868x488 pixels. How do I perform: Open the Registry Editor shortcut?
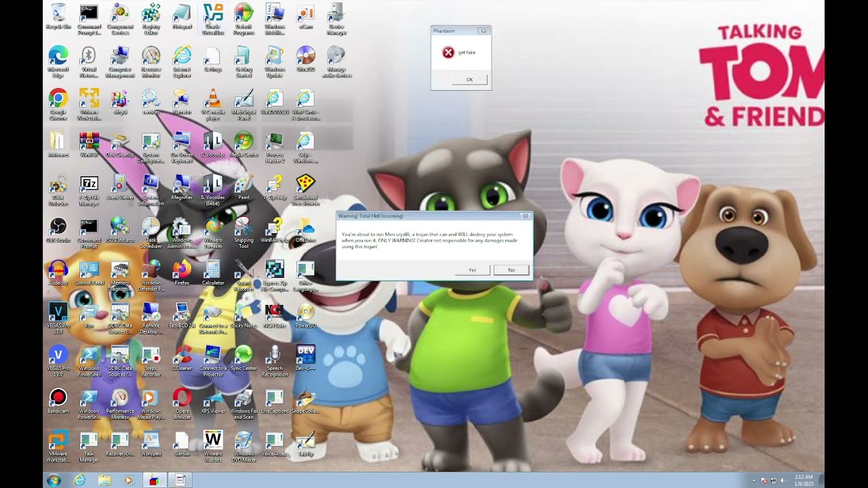[151, 19]
